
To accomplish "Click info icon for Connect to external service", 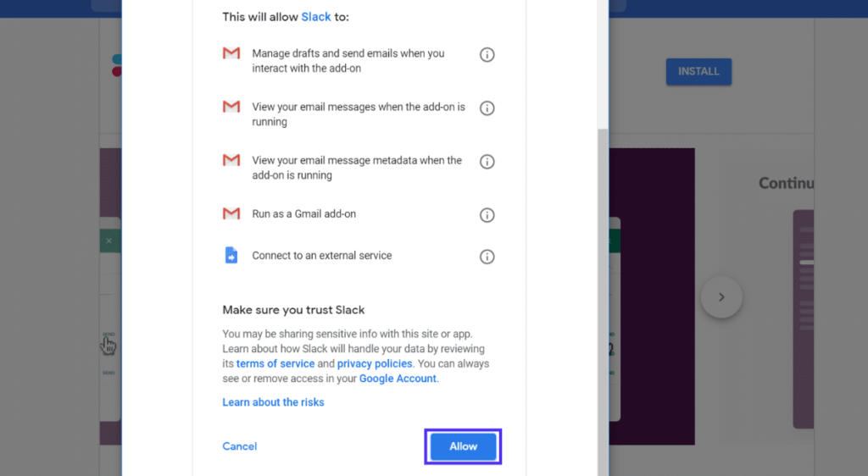I will click(487, 257).
